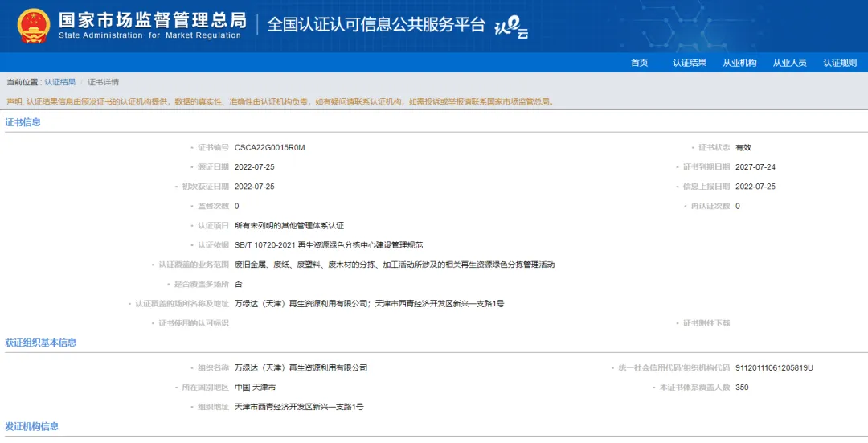
Task: Go to 认证结果 breadcrumb link
Action: click(59, 82)
